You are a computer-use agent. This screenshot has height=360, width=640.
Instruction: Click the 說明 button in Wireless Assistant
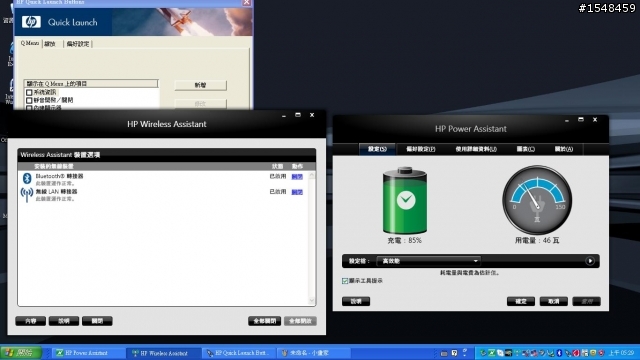(64, 321)
